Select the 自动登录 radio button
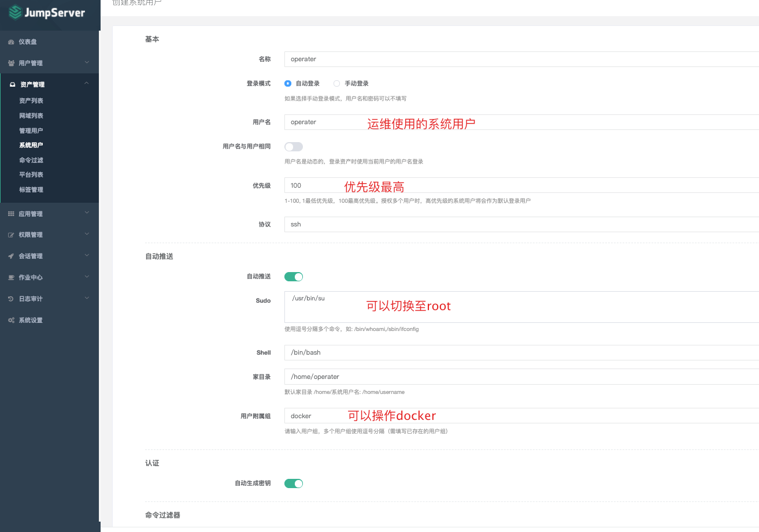The height and width of the screenshot is (532, 759). (x=288, y=83)
